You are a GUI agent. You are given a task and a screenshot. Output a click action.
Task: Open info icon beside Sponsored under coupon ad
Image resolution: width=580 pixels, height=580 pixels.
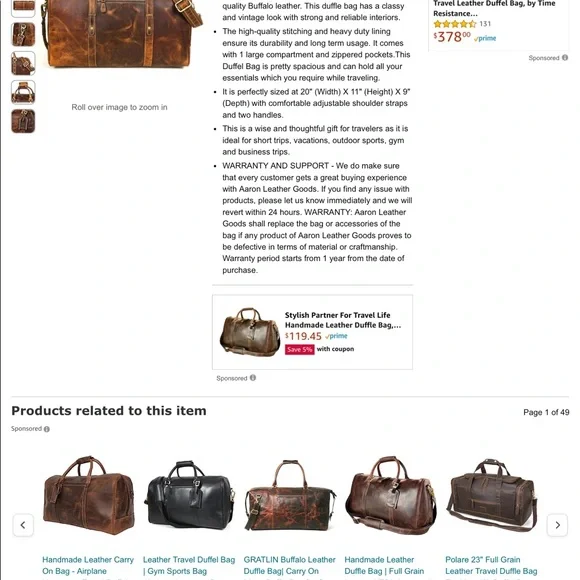pos(253,378)
